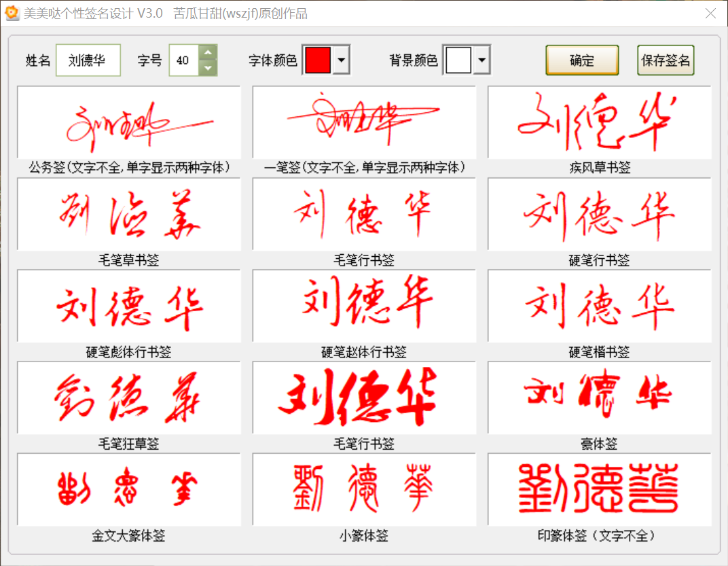The image size is (728, 566).
Task: Choose the 一笔签 signature style
Action: coord(364,123)
